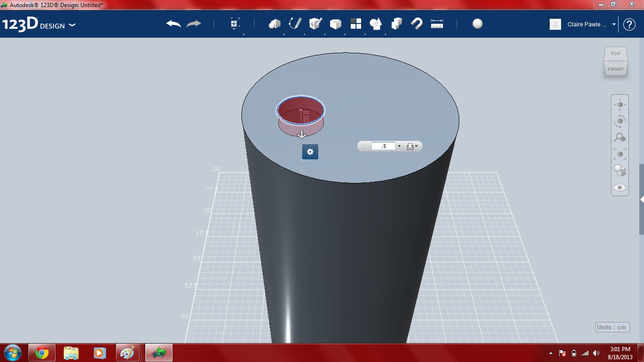Click the user avatar picture
This screenshot has height=362, width=644.
click(555, 24)
